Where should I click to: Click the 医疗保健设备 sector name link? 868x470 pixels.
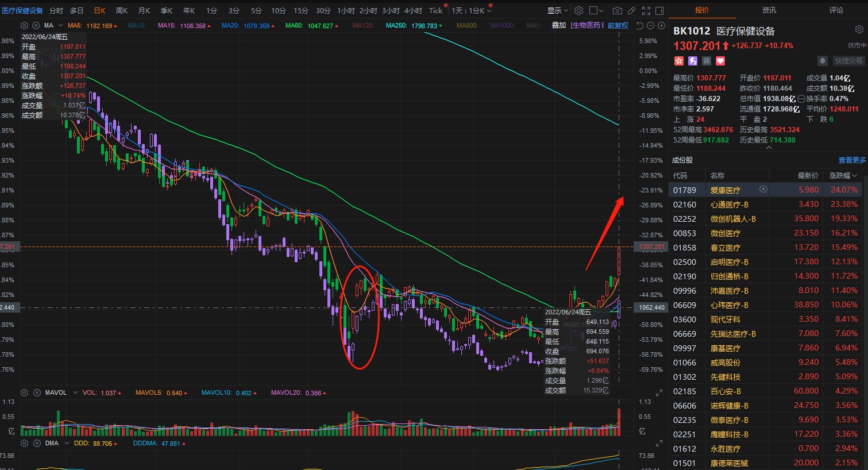22,11
